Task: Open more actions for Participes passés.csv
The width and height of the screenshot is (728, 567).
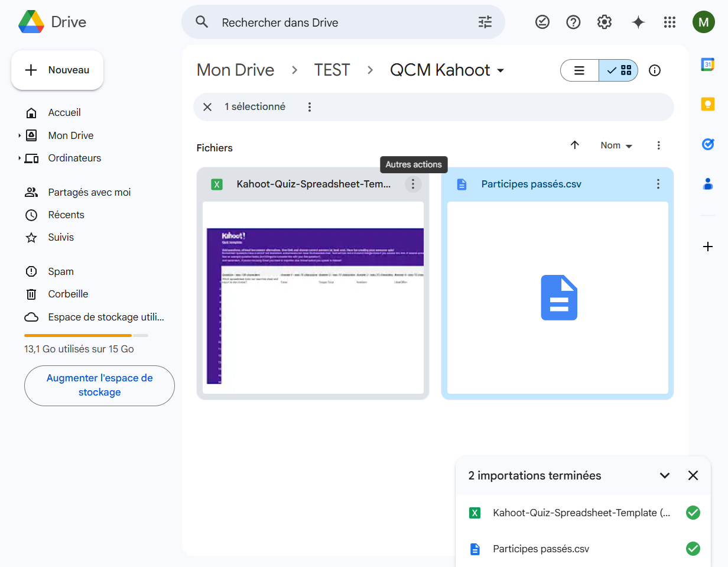Action: [658, 184]
